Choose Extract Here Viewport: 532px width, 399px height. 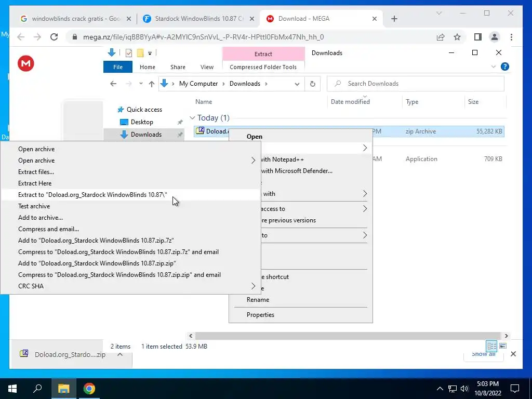(x=130, y=183)
